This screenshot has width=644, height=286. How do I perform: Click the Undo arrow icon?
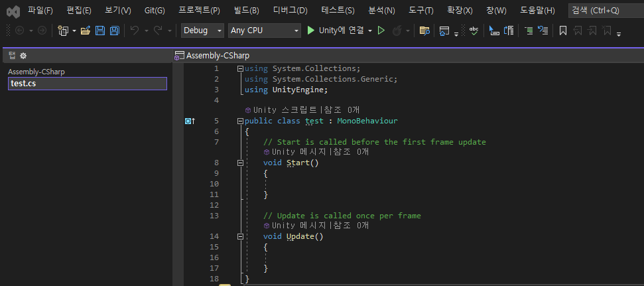[134, 31]
